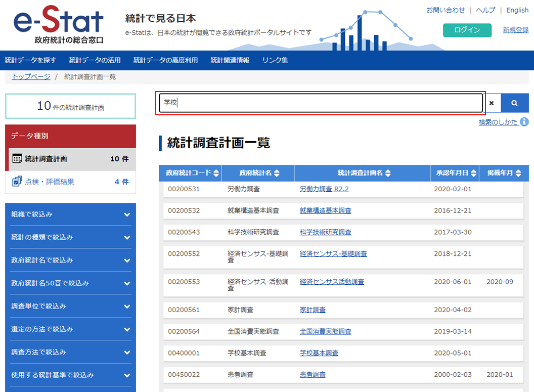Viewport: 534px width, 392px height.
Task: Open 労働力調査 R2.2 plan
Action: [324, 189]
